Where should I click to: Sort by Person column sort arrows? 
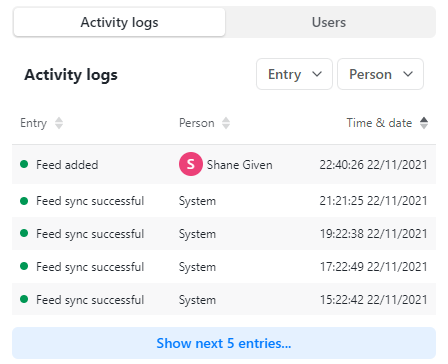coord(226,123)
